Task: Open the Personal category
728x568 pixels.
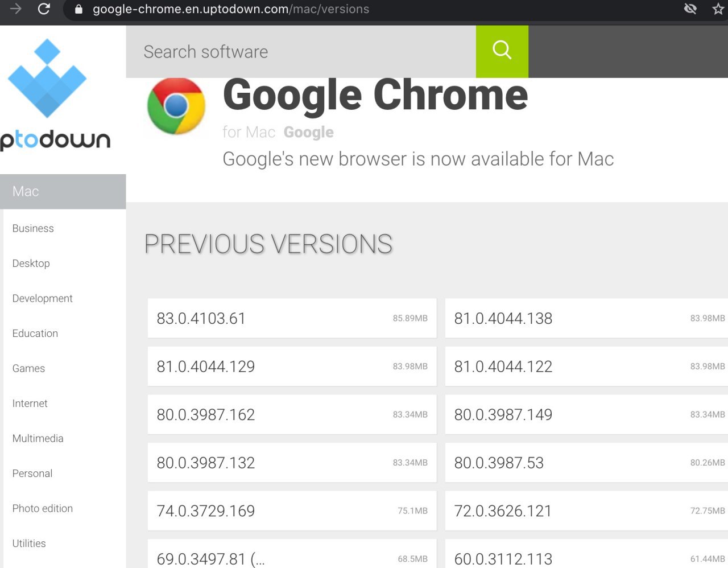Action: [x=32, y=474]
